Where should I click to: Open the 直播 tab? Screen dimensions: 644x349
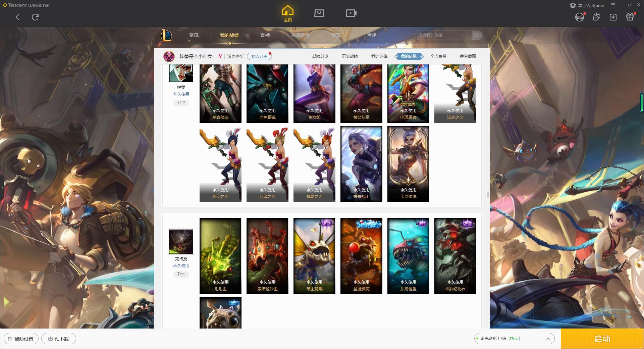tap(265, 35)
